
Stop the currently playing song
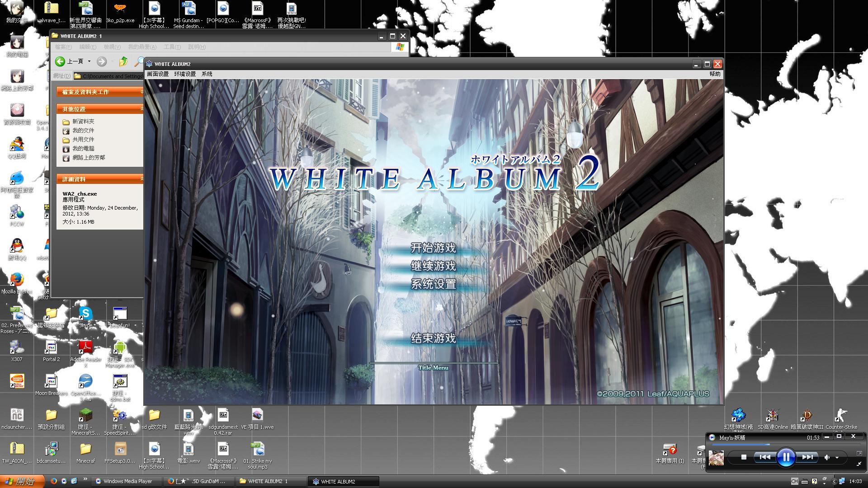744,457
